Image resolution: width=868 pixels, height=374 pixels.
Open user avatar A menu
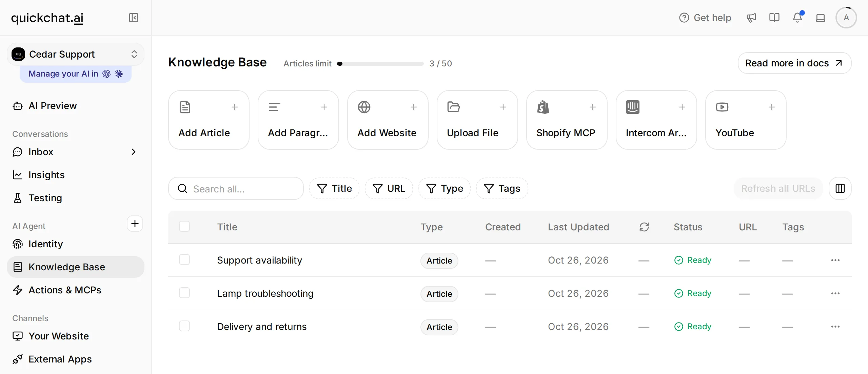tap(846, 18)
